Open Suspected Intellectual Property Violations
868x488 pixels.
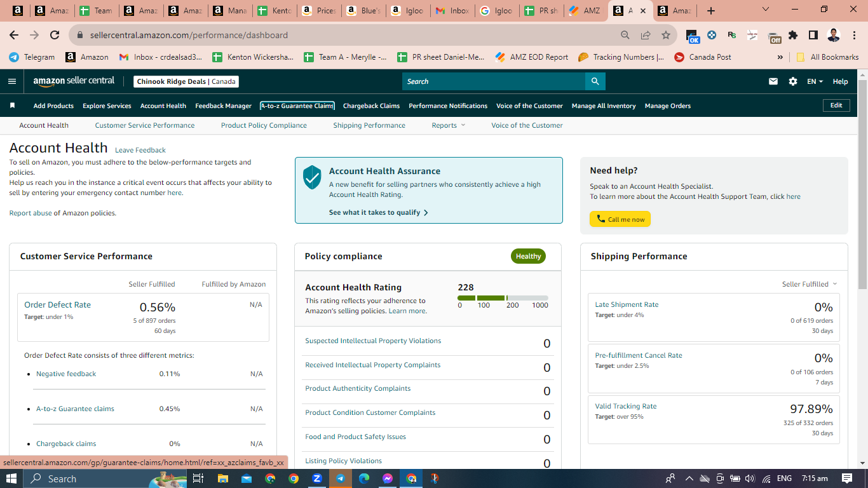click(x=373, y=341)
